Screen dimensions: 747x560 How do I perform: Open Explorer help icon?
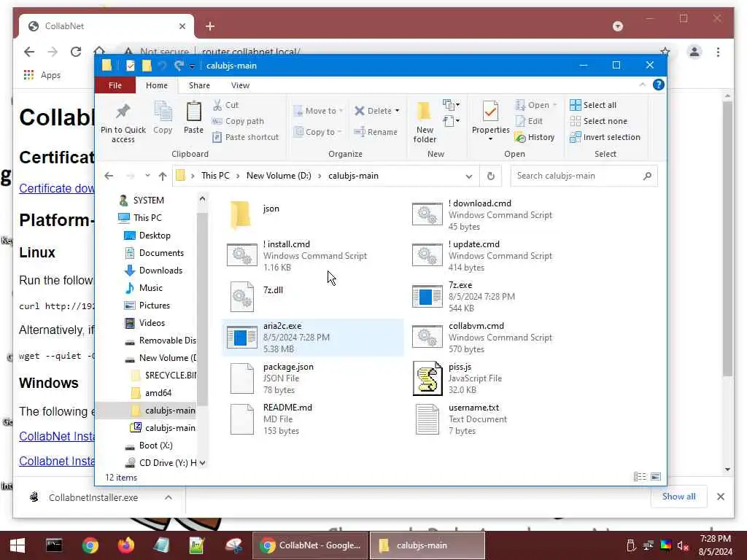tap(659, 85)
